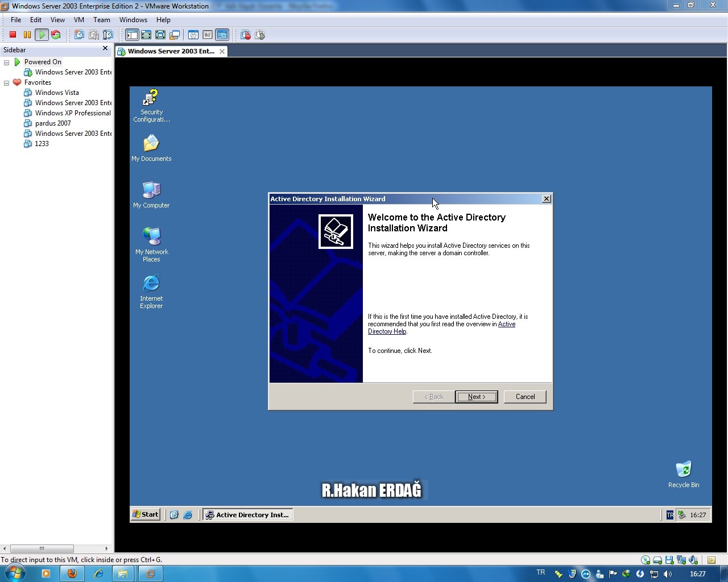728x582 pixels.
Task: Select pardus 2007 in Favorites
Action: (48, 123)
